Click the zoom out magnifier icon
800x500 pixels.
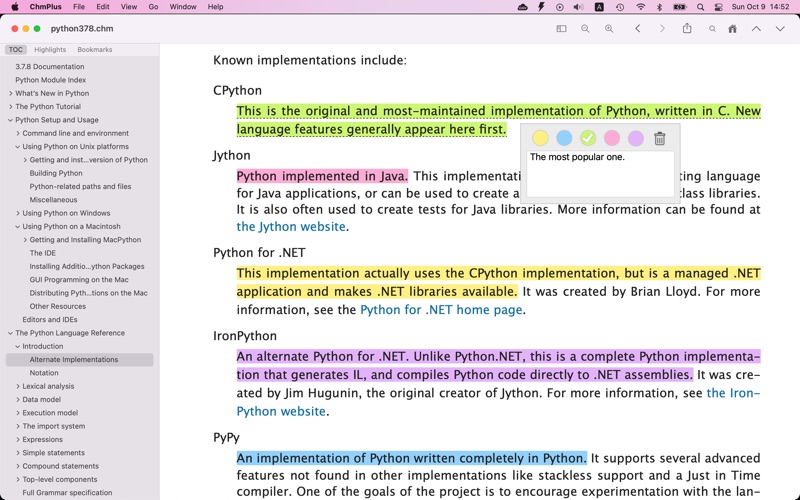(586, 29)
